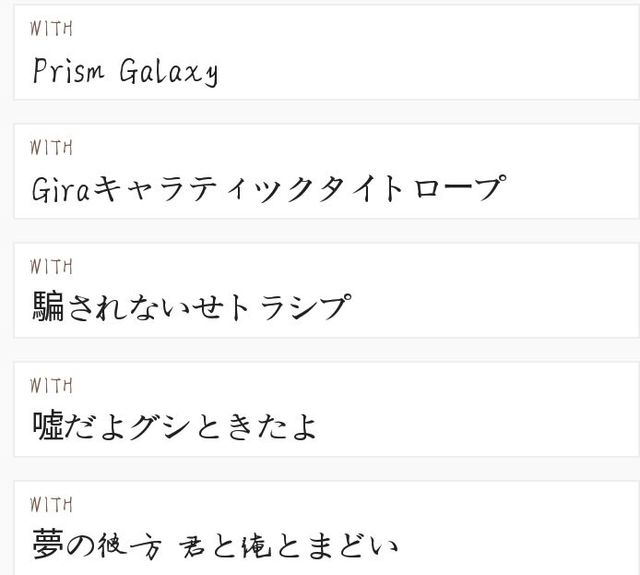Click the WITH label above Prism Galaxy
This screenshot has height=575, width=640.
pyautogui.click(x=51, y=29)
